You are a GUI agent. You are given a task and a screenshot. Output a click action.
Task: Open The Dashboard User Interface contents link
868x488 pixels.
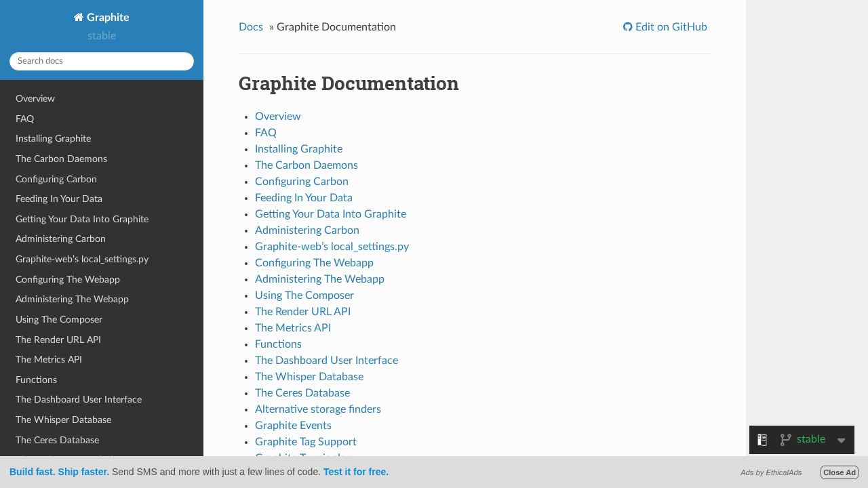(327, 361)
